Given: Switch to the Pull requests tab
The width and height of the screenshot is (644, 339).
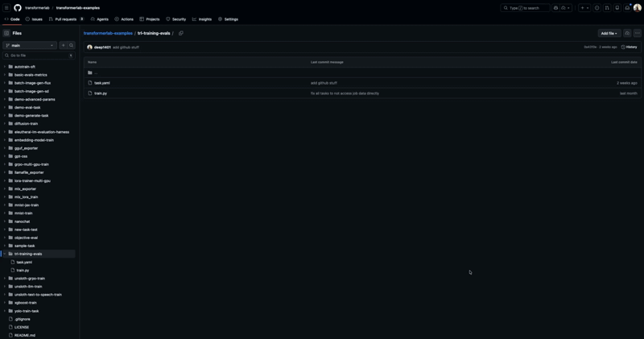Looking at the screenshot, I should pyautogui.click(x=66, y=19).
